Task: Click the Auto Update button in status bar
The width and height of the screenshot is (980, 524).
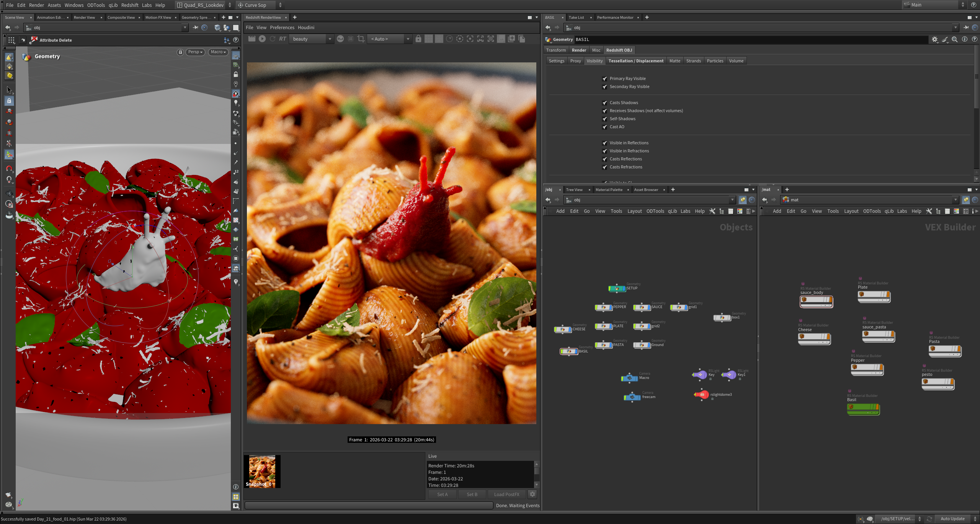Action: coord(953,519)
